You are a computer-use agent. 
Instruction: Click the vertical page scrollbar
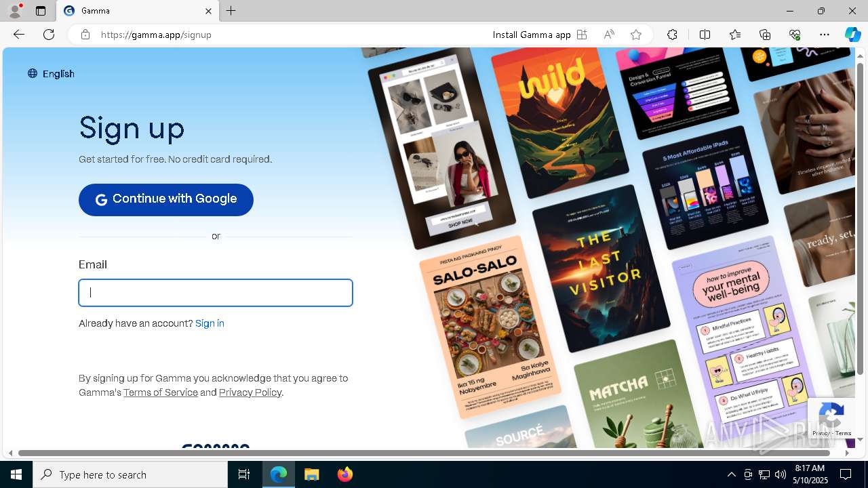click(861, 219)
